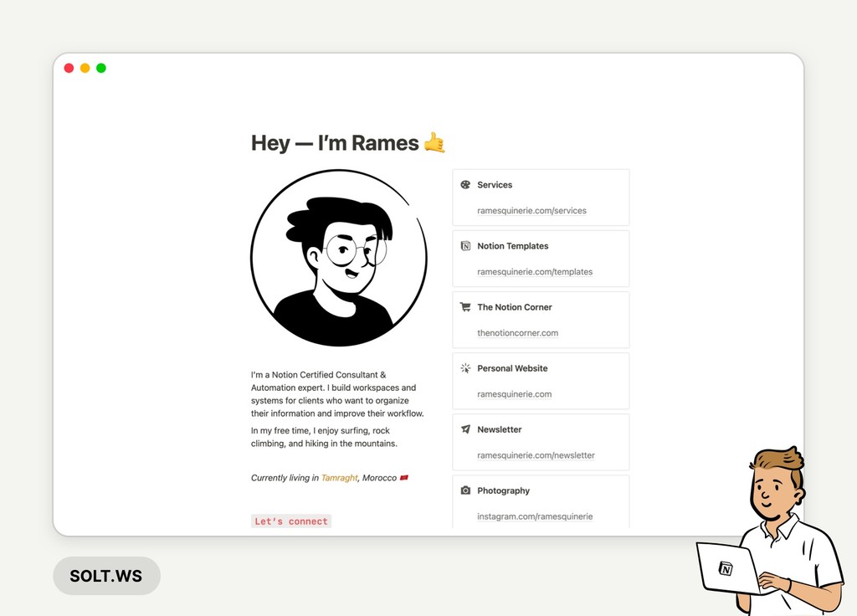Click the SOLT.WS badge
857x616 pixels.
(106, 576)
